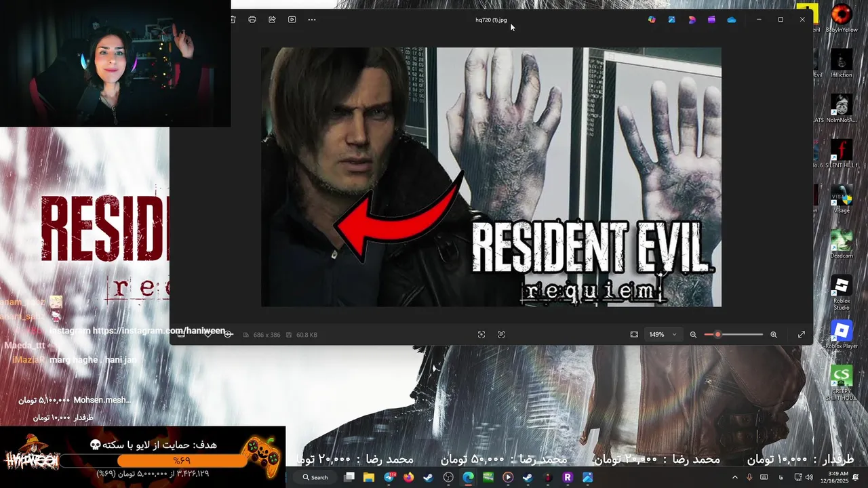Open Microsoft Copilot icon in Photos title bar
The width and height of the screenshot is (868, 488).
(652, 20)
